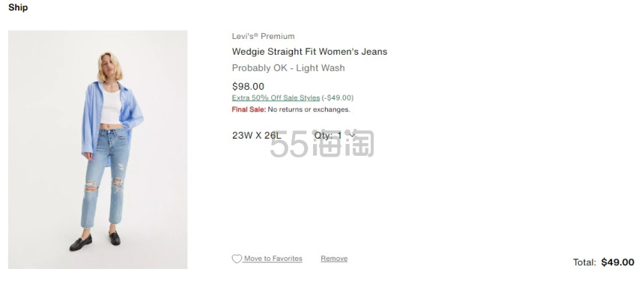Click the (-$49.00) discount amount
This screenshot has width=644, height=287.
pos(337,98)
